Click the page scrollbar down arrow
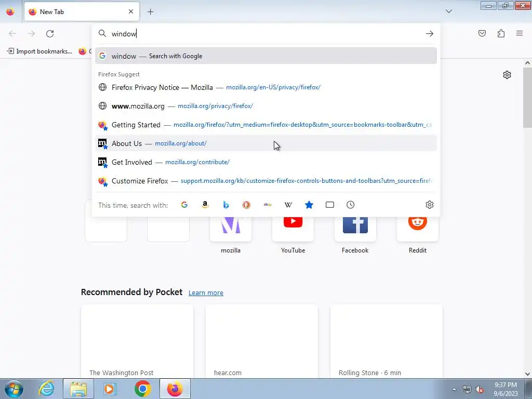This screenshot has width=532, height=399. tap(527, 374)
